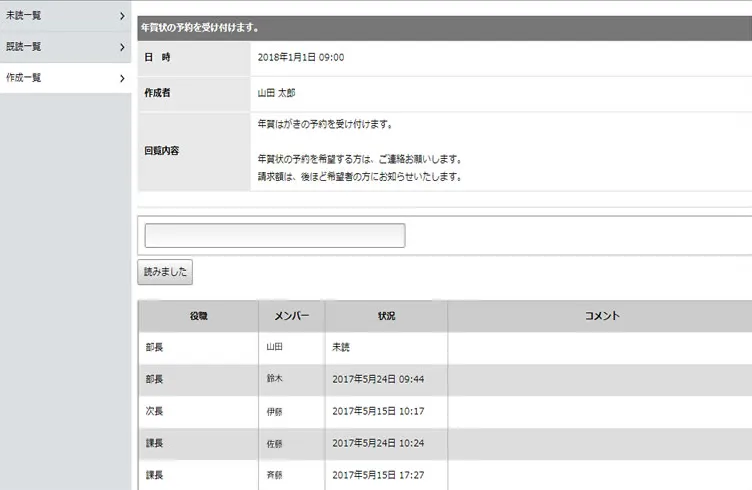Screen dimensions: 752x490
Task: Select member cell 伊藤 in the table
Action: (x=292, y=411)
